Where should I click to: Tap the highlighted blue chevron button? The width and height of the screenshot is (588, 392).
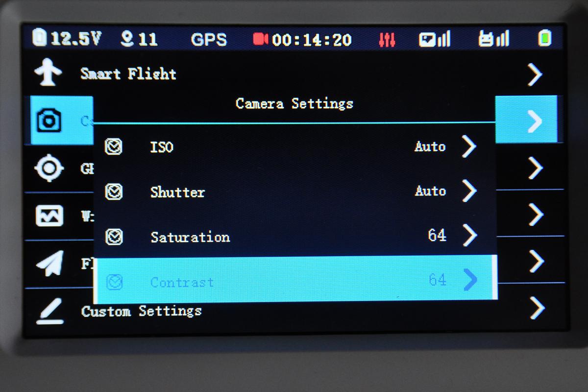pos(526,120)
